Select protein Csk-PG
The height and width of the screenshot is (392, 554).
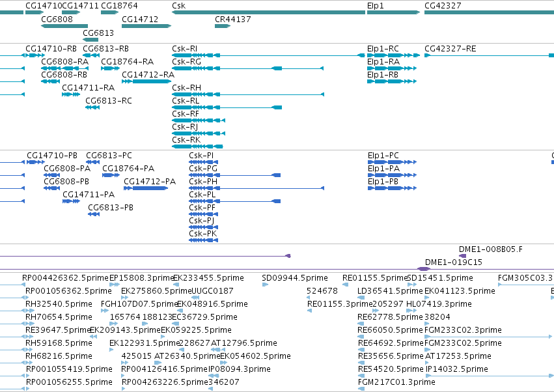pyautogui.click(x=234, y=175)
